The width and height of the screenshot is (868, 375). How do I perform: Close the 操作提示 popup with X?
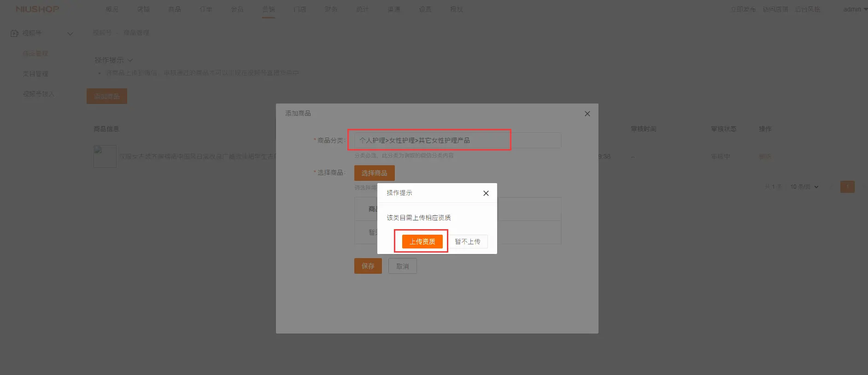[486, 193]
